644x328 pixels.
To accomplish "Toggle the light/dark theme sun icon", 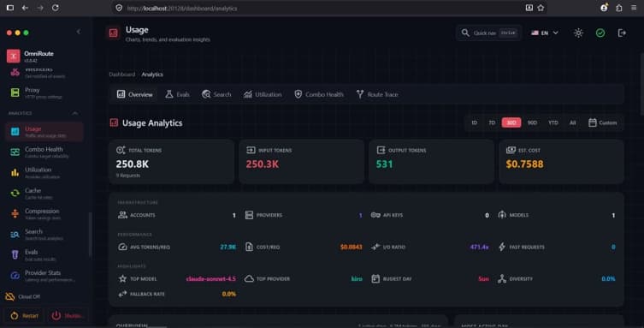I will point(578,33).
